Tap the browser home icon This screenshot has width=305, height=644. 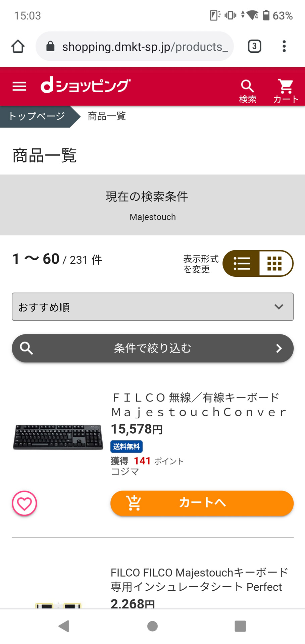pos(18,46)
